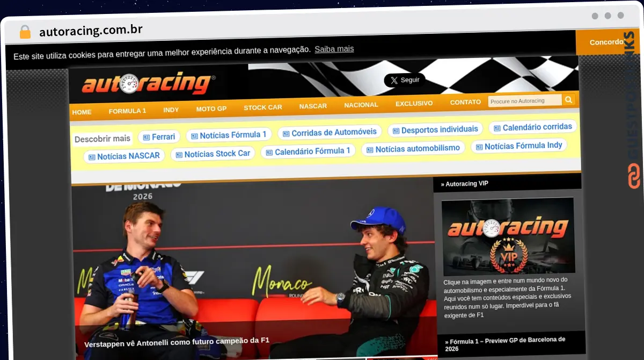This screenshot has height=360, width=644.
Task: Click the autoracing.com.br address text
Action: point(91,31)
